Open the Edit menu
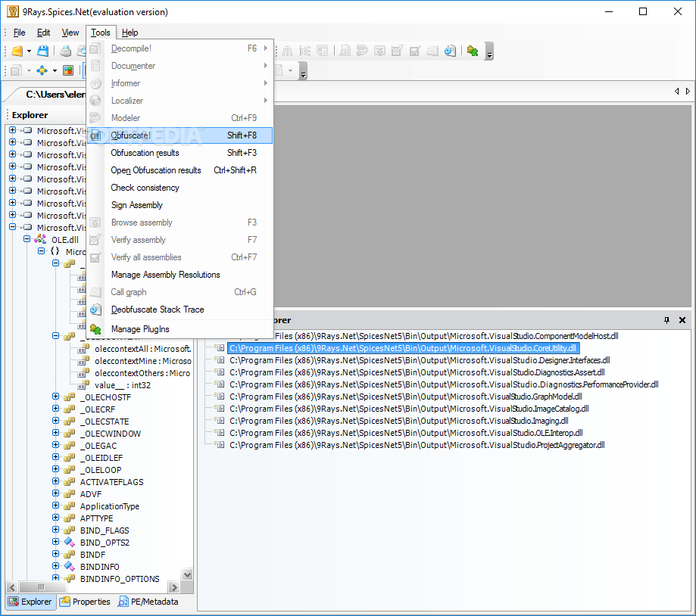Viewport: 696px width, 616px height. point(43,33)
